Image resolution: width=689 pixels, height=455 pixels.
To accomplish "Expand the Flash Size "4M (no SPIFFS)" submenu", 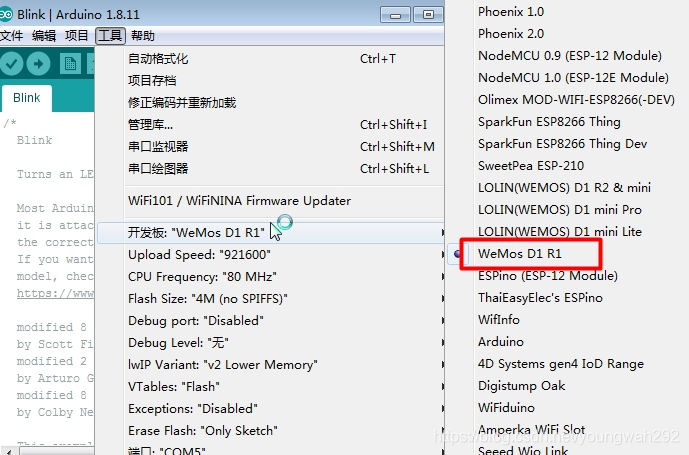I will [270, 298].
